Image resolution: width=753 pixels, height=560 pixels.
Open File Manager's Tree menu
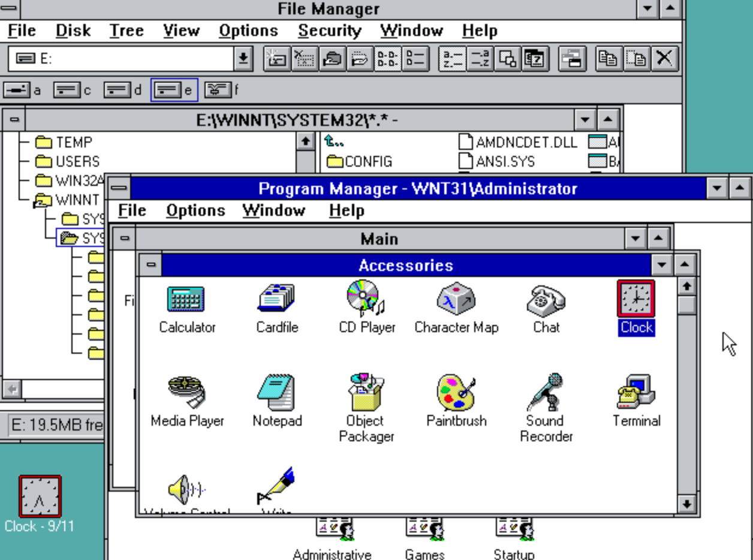[126, 31]
